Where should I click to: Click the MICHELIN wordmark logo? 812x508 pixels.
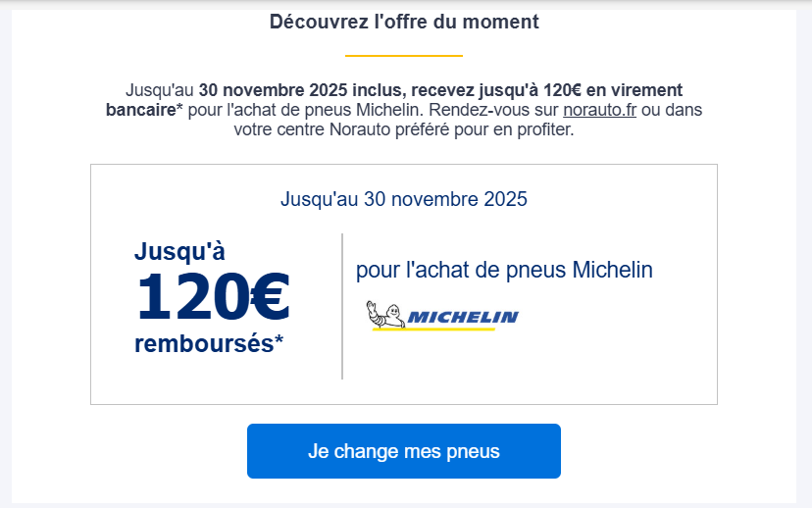pyautogui.click(x=463, y=318)
